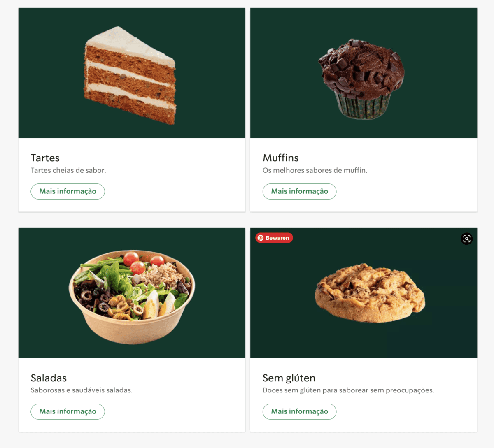
Task: Click the chocolate chip cookie image
Action: coord(370,293)
